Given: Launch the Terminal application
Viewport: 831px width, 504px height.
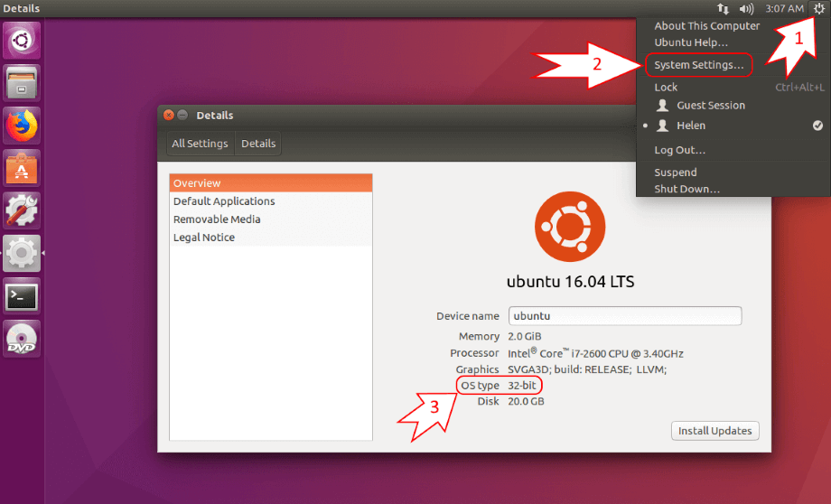Looking at the screenshot, I should (x=21, y=295).
